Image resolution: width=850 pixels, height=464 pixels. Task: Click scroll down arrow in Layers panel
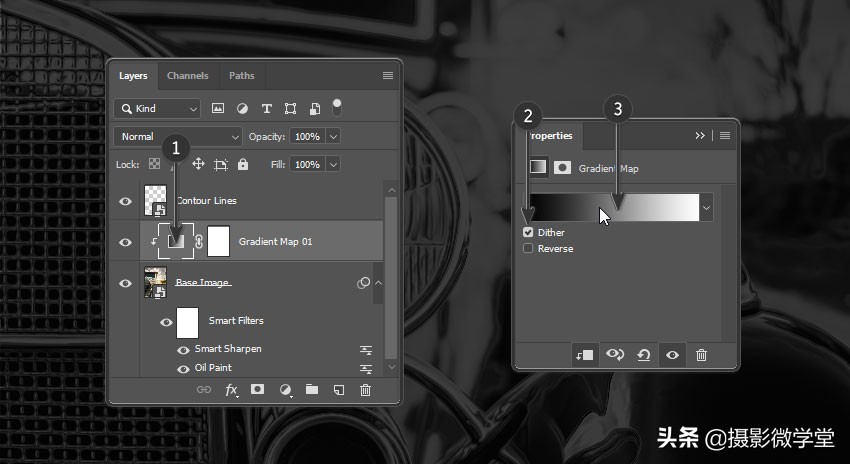[392, 367]
